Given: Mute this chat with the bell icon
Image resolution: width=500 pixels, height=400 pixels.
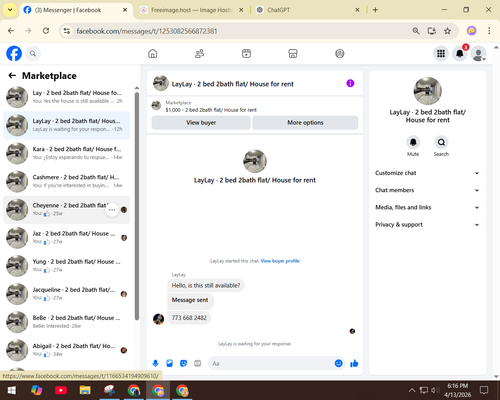Looking at the screenshot, I should tap(413, 142).
